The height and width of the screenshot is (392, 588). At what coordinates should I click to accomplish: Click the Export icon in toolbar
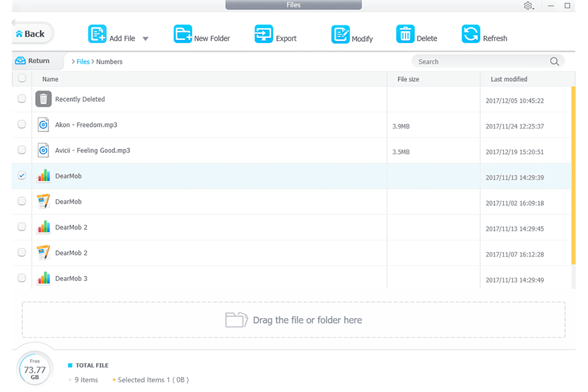click(x=263, y=34)
